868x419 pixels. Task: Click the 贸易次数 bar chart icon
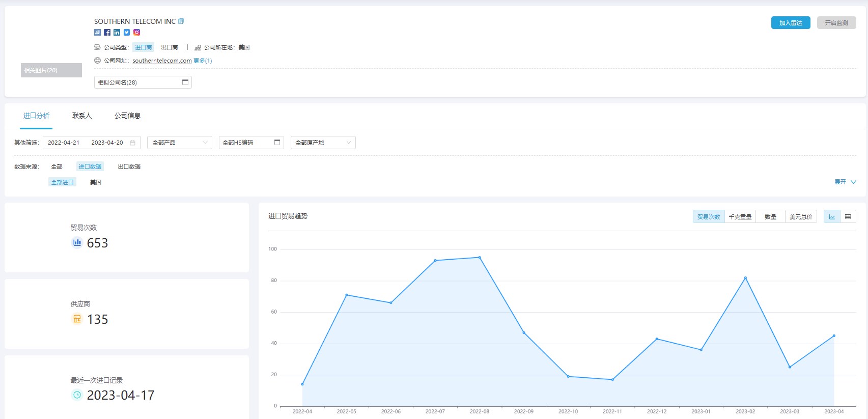pyautogui.click(x=77, y=242)
